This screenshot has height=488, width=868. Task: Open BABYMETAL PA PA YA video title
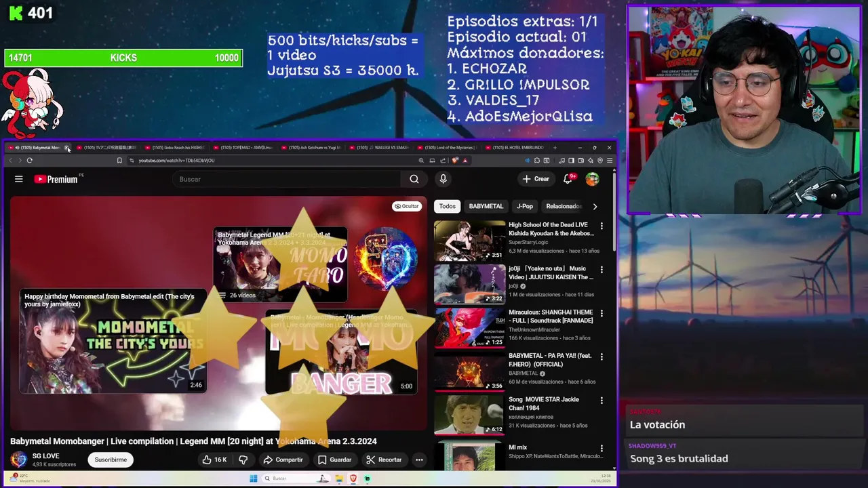(550, 360)
